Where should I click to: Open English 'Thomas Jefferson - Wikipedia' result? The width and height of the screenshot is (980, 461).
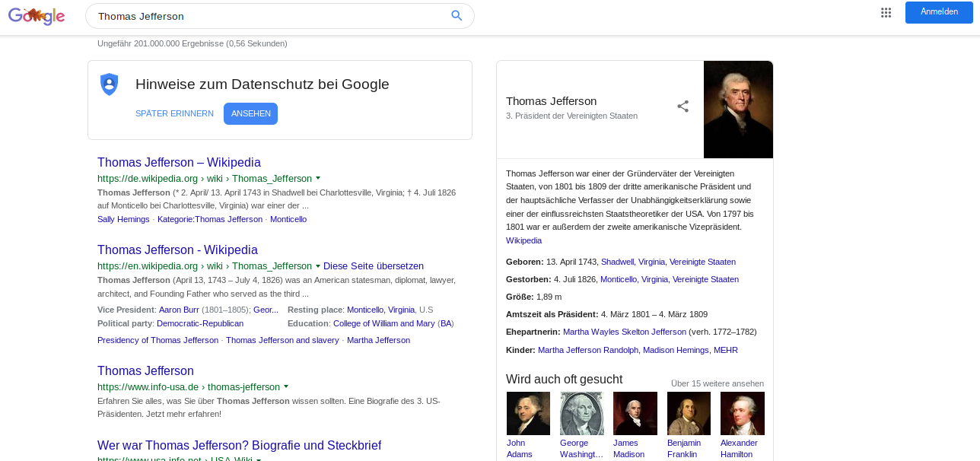click(x=177, y=250)
